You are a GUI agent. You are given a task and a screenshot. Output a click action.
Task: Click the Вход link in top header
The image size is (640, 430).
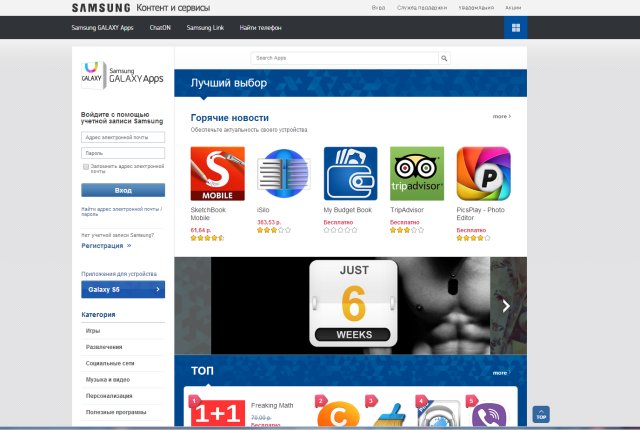(378, 8)
